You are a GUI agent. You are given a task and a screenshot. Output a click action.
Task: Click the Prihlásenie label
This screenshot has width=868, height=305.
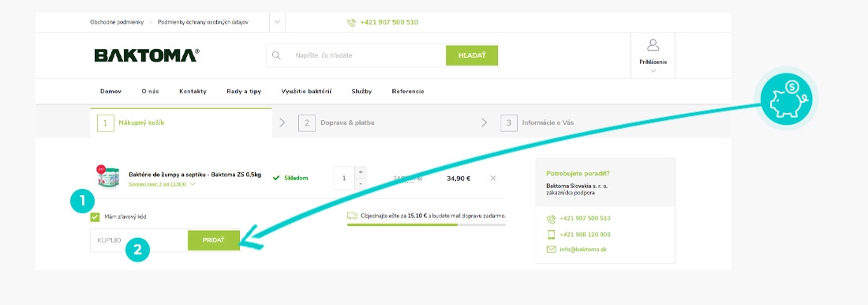tap(653, 62)
